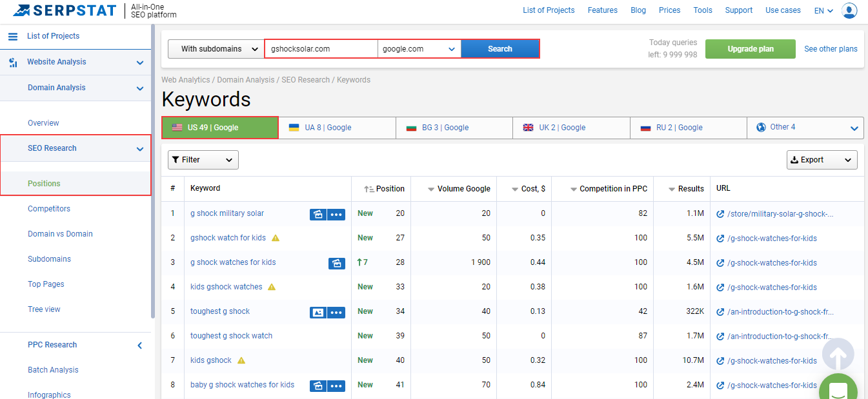Screen dimensions: 868x399
Task: Click the hamburger menu icon beside List of Projects
Action: click(13, 37)
